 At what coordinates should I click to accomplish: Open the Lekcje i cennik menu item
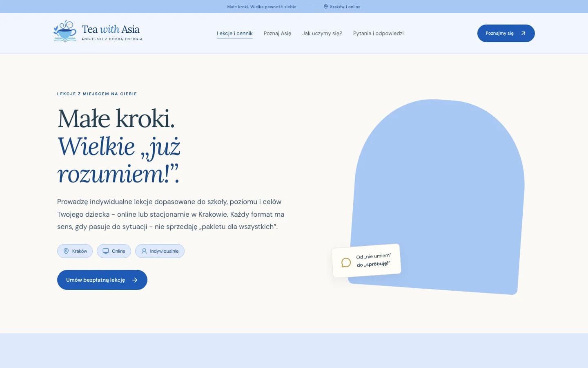pos(235,34)
